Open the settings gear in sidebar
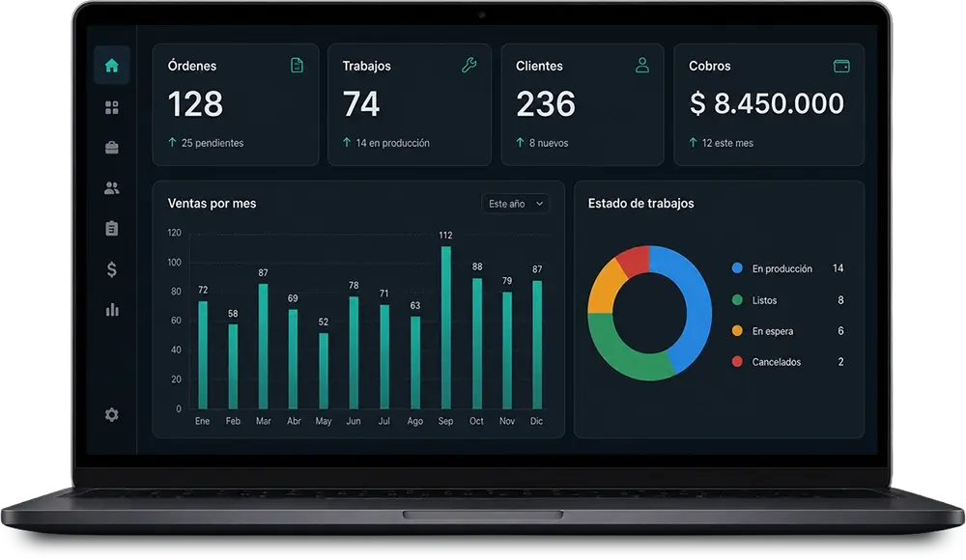Viewport: 966px width, 560px height. point(111,414)
